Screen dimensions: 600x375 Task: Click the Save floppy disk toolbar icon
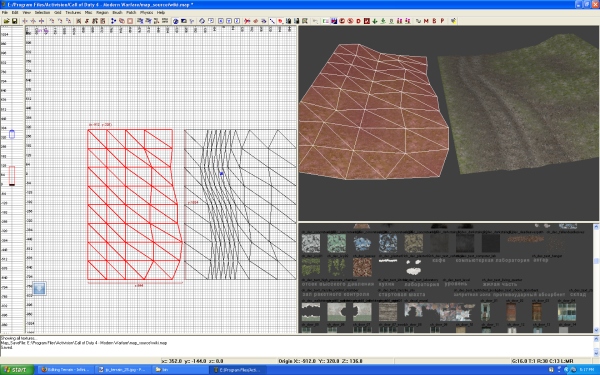click(14, 21)
